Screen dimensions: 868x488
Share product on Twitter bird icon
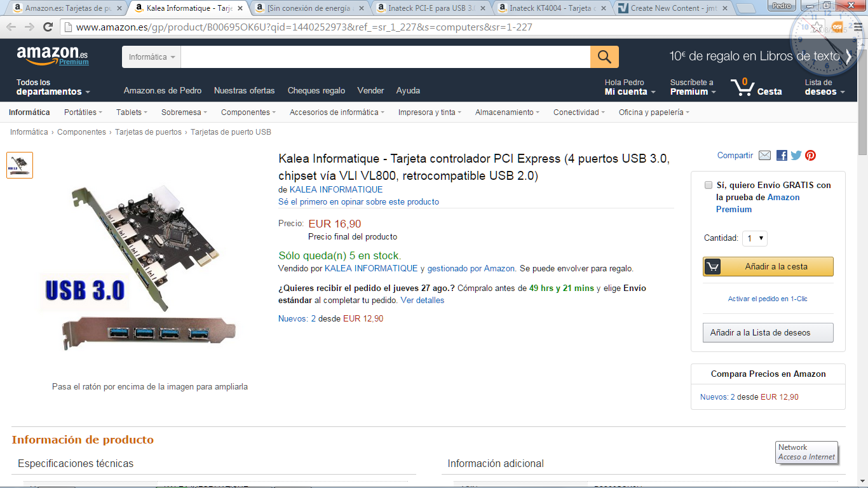pyautogui.click(x=796, y=156)
